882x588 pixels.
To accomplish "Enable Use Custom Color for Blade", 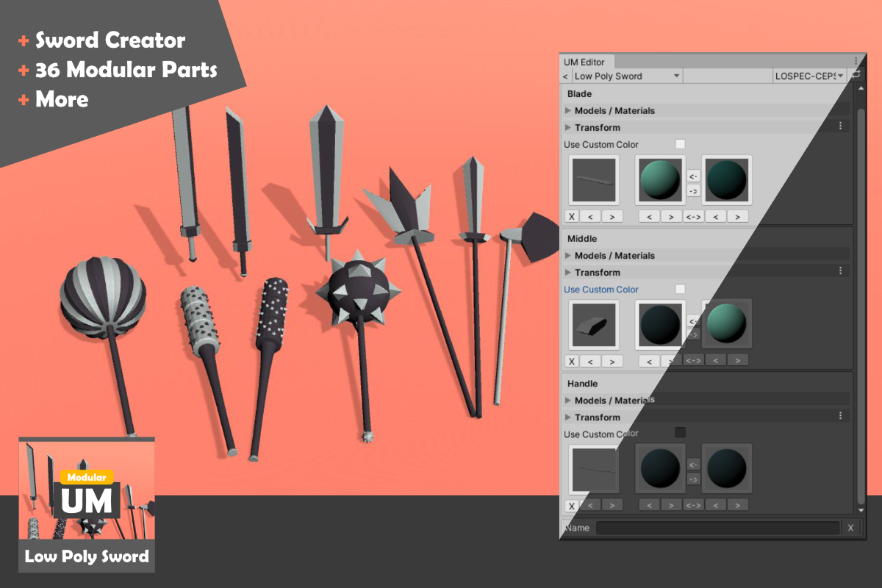I will tap(680, 144).
